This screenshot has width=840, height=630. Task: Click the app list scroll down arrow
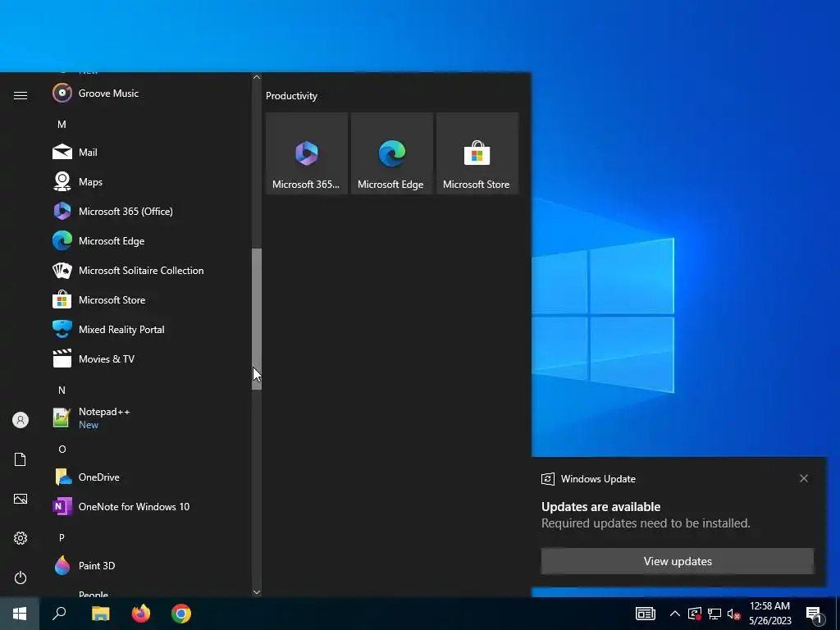tap(257, 592)
